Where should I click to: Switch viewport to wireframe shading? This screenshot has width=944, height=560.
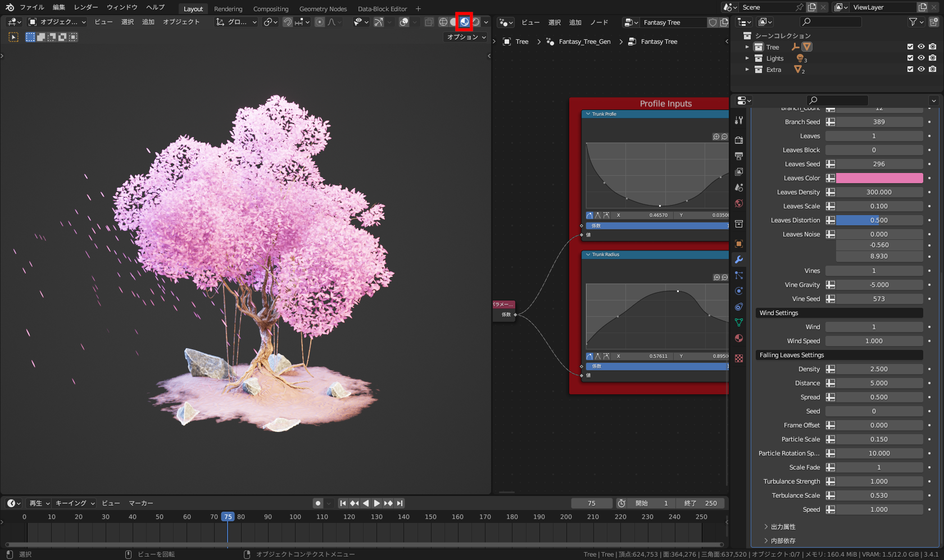coord(443,22)
